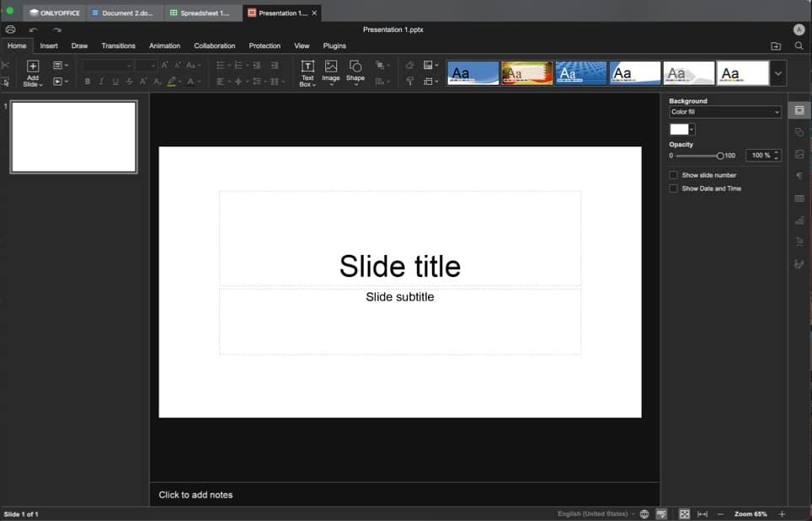This screenshot has height=521, width=812.
Task: Click the Select All cursor icon
Action: pyautogui.click(x=5, y=82)
